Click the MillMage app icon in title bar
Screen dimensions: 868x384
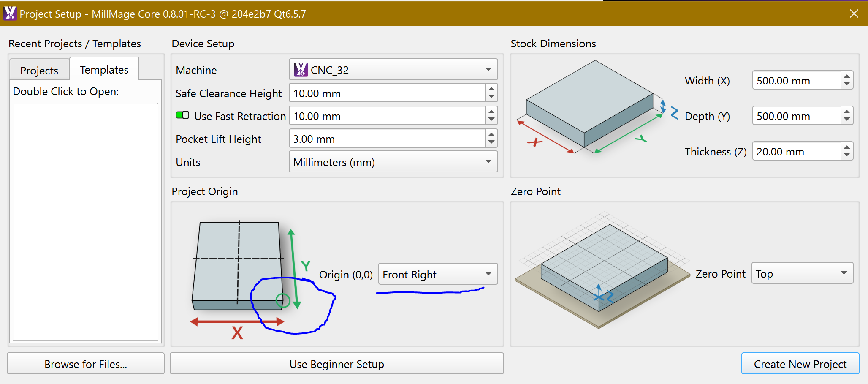click(10, 14)
